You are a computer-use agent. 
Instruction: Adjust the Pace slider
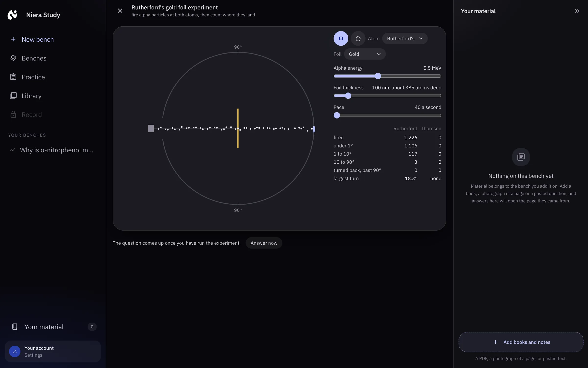pyautogui.click(x=387, y=115)
